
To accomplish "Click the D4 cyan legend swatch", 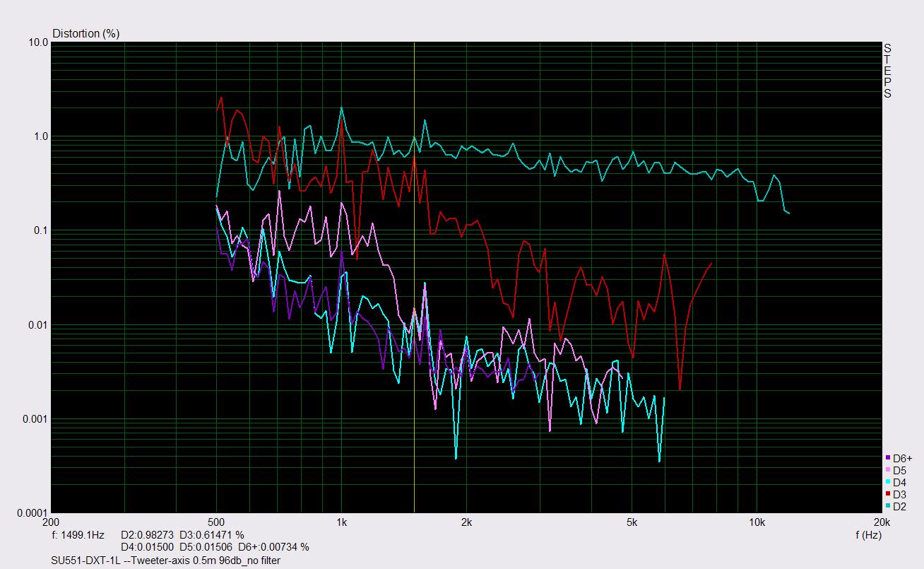I will pos(887,482).
